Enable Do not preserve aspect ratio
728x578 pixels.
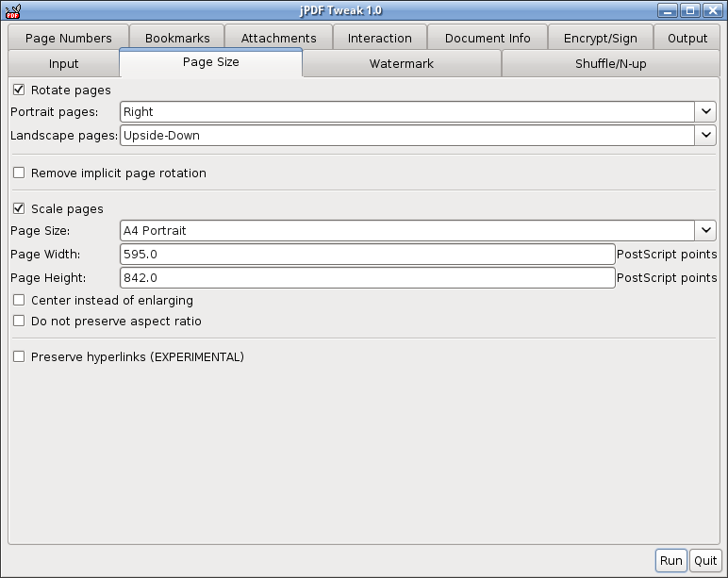coord(19,321)
